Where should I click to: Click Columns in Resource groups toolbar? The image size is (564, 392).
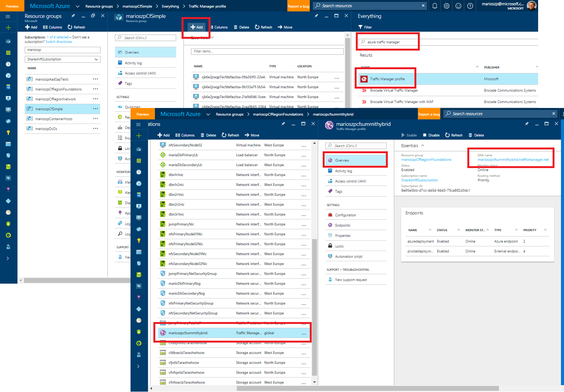click(x=53, y=27)
